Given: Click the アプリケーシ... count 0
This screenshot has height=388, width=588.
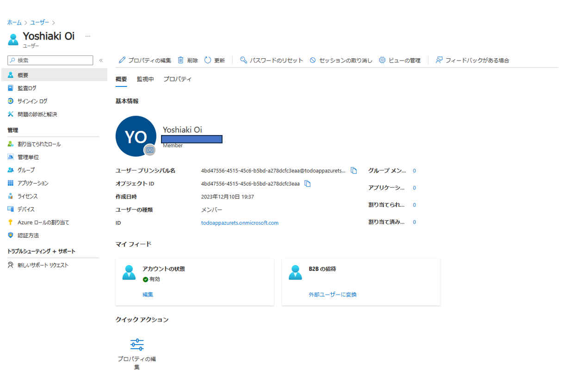Looking at the screenshot, I should (x=415, y=188).
